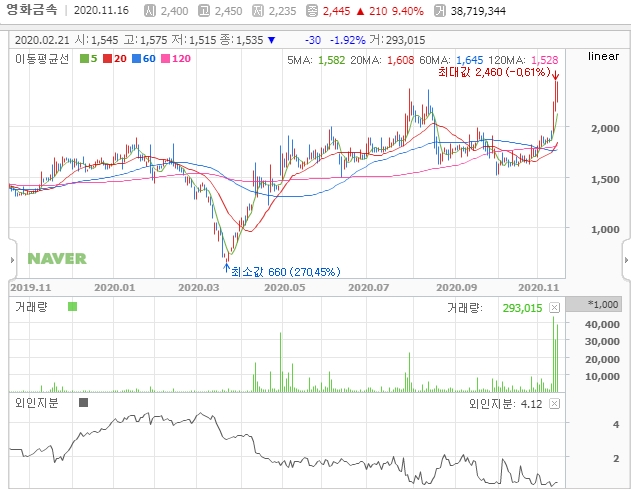Click the 20MA value 1,608
This screenshot has height=490, width=631.
pyautogui.click(x=400, y=60)
